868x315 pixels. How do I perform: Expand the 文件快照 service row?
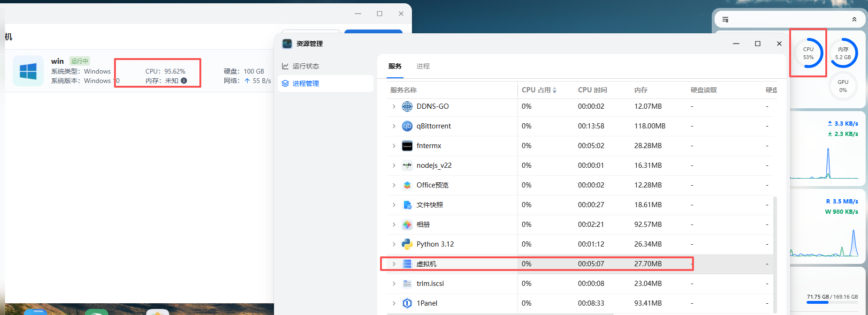pyautogui.click(x=394, y=205)
